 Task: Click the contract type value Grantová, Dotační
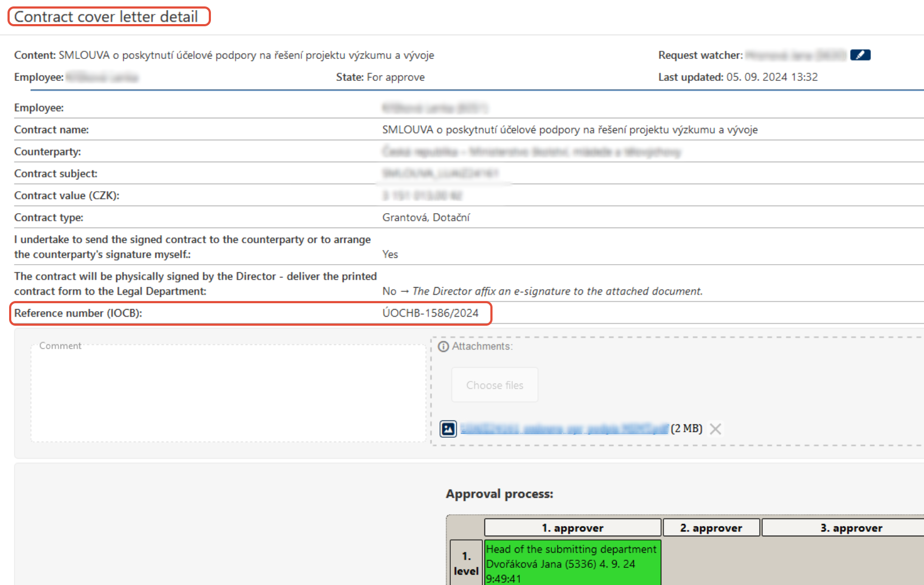pyautogui.click(x=426, y=217)
